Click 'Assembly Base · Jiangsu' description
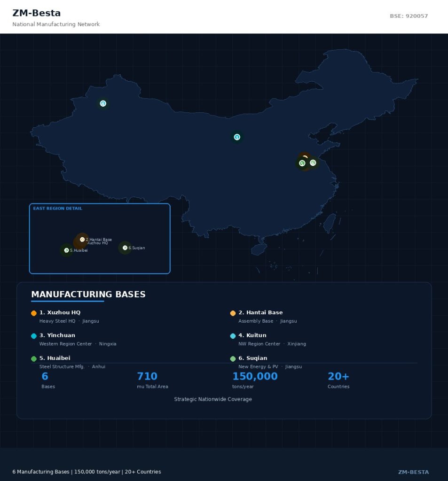Viewport: 448px width, 481px height. pyautogui.click(x=268, y=321)
